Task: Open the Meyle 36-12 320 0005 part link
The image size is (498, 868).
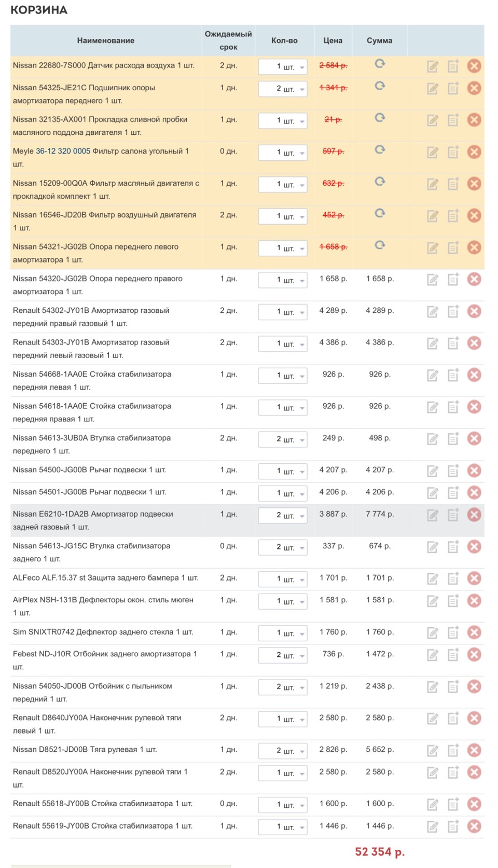Action: [63, 151]
